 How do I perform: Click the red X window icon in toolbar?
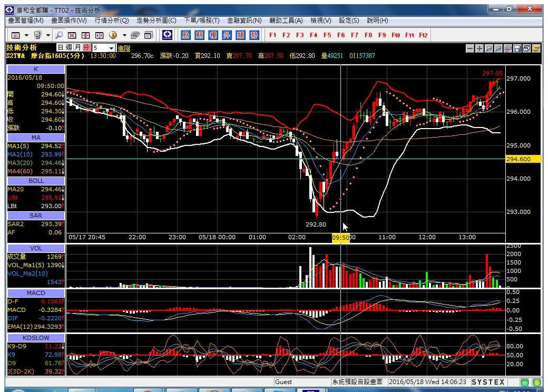pos(72,35)
